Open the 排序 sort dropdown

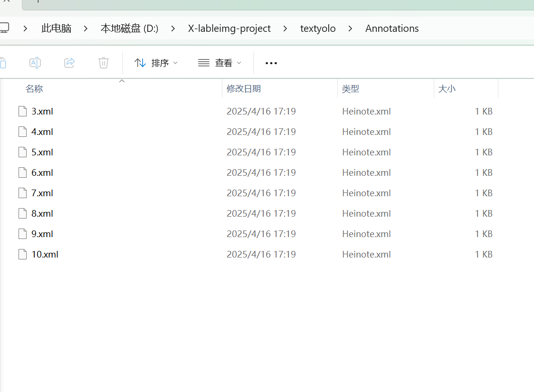click(x=156, y=63)
